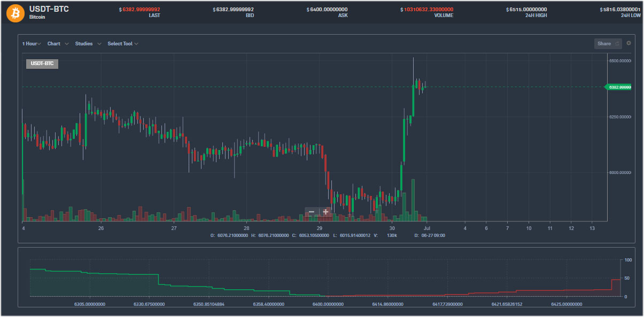Zoom out chart with minus icon
The image size is (644, 317).
point(312,212)
